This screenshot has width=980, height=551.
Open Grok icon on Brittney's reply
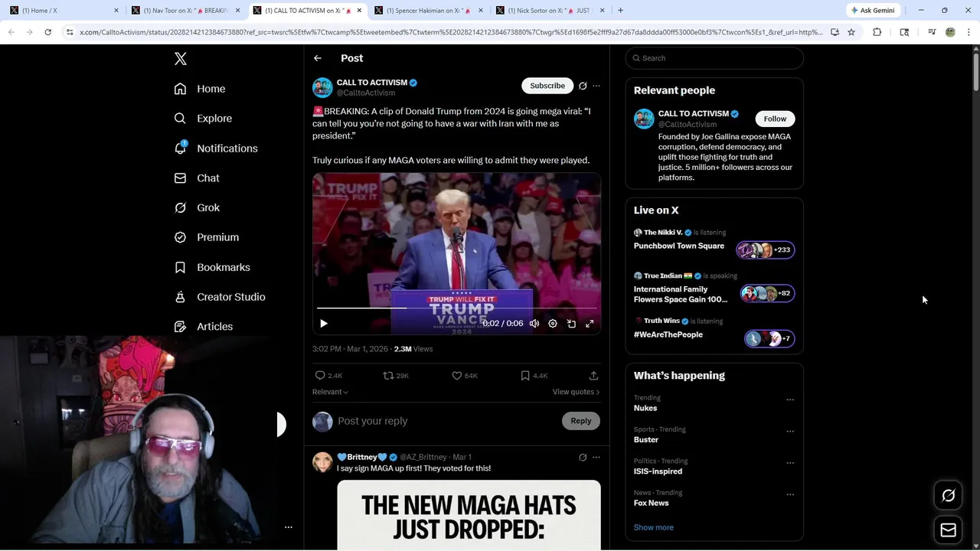pos(583,458)
